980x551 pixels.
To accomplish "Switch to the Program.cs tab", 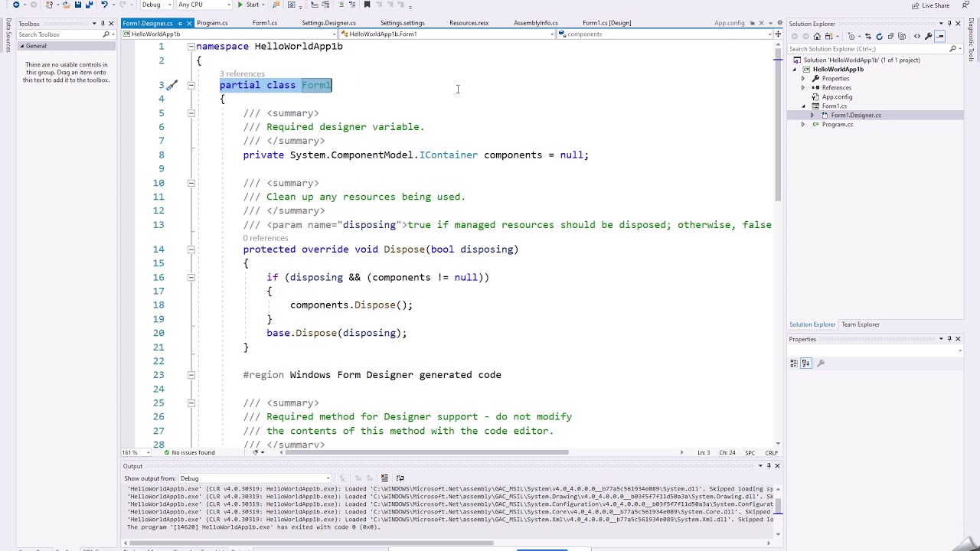I will click(212, 23).
